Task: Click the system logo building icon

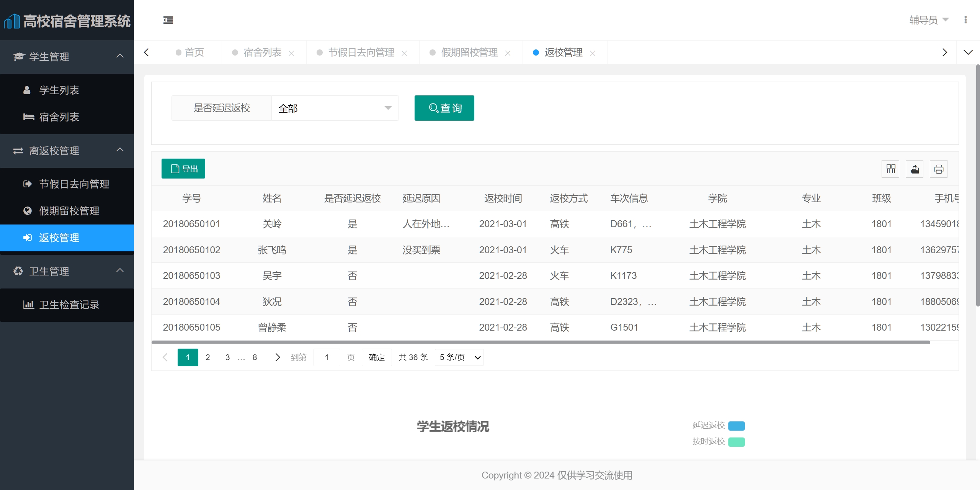Action: (11, 21)
